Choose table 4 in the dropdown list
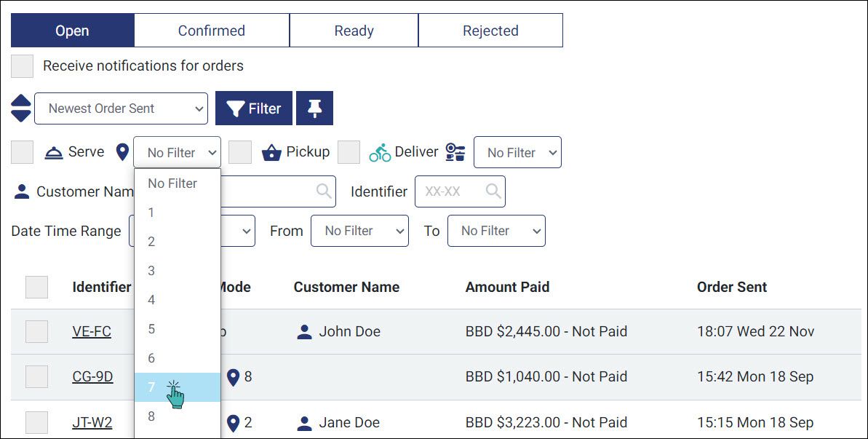The height and width of the screenshot is (439, 868). 177,300
